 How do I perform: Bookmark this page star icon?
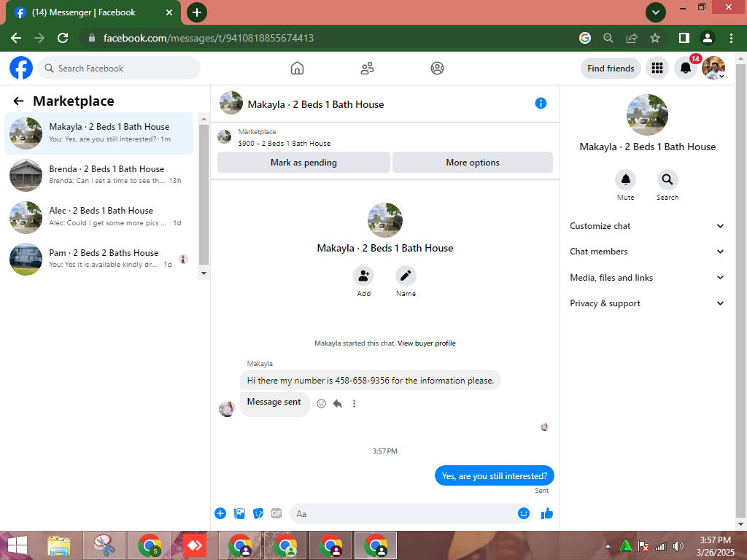coord(655,38)
